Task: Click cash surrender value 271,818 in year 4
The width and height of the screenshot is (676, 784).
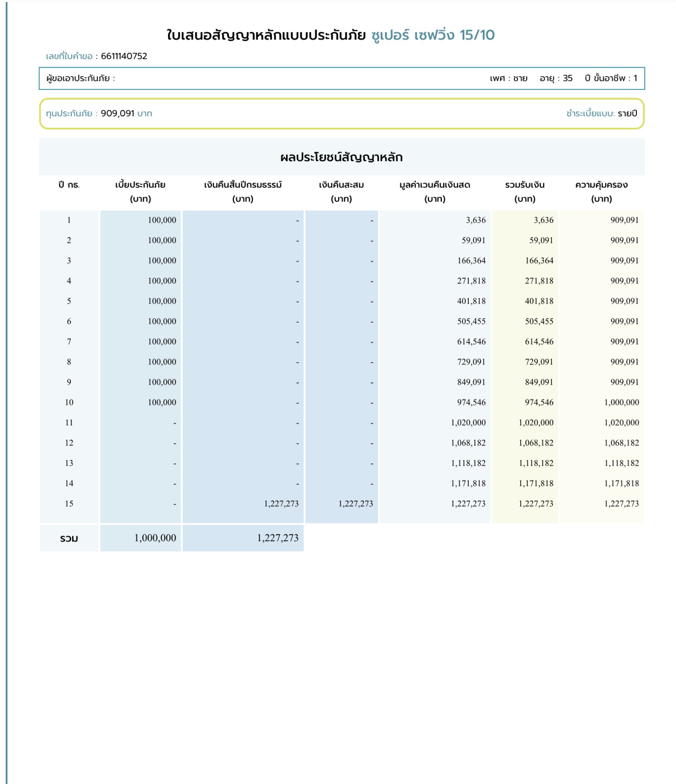Action: (471, 281)
